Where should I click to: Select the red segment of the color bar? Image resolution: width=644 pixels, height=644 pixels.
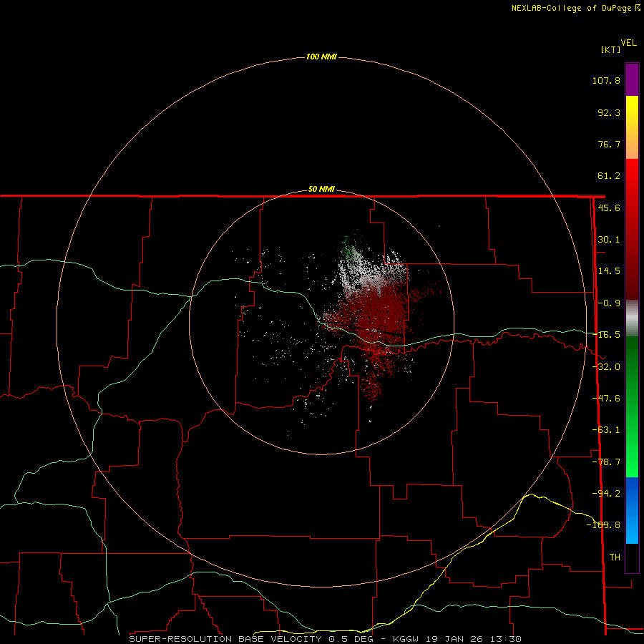coord(632,229)
